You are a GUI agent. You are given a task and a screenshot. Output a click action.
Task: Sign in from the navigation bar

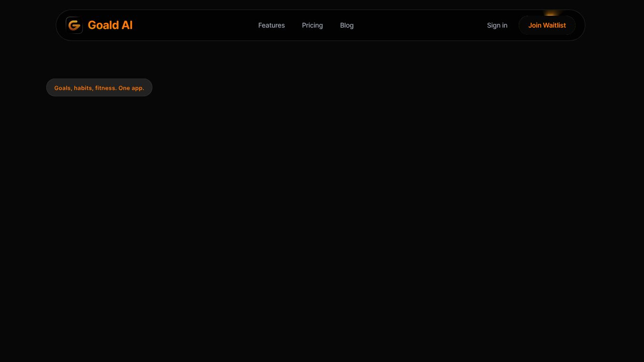coord(497,25)
